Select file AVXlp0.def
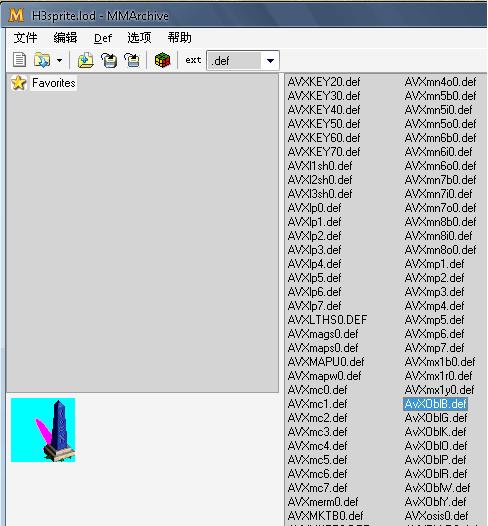Image resolution: width=488 pixels, height=526 pixels. (x=314, y=208)
